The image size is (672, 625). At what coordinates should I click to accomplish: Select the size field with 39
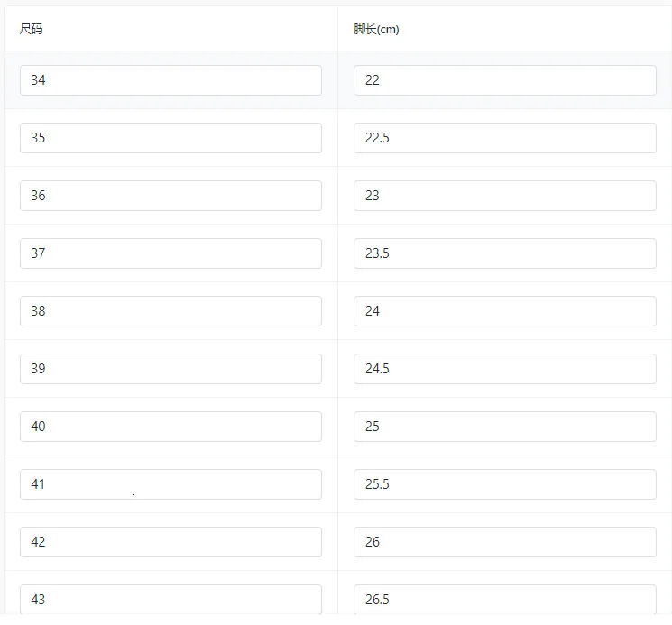tap(170, 369)
